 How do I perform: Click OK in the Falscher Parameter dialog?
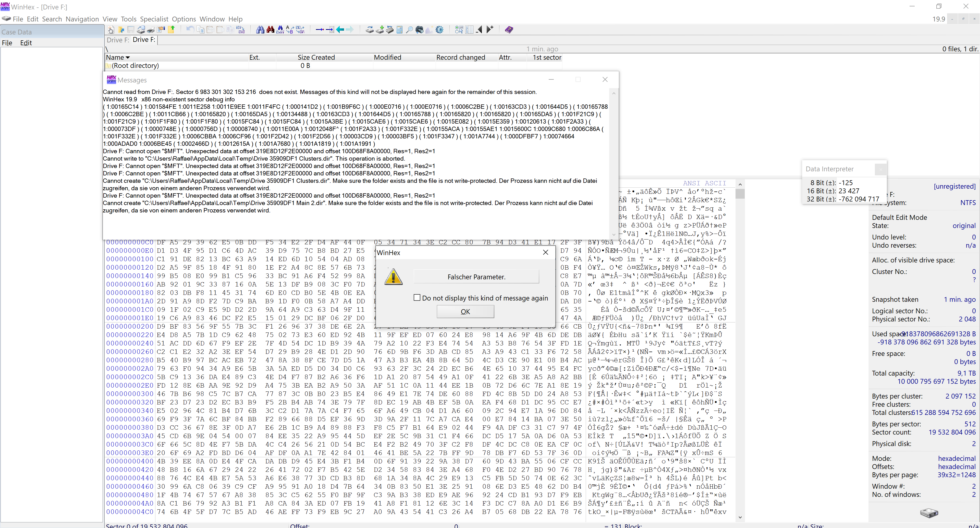(465, 311)
